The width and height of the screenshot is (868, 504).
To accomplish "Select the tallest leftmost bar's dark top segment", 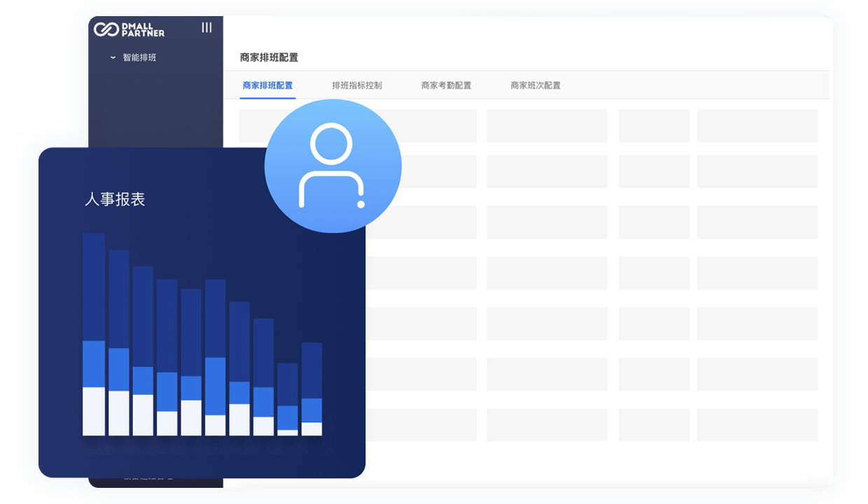I will [94, 287].
